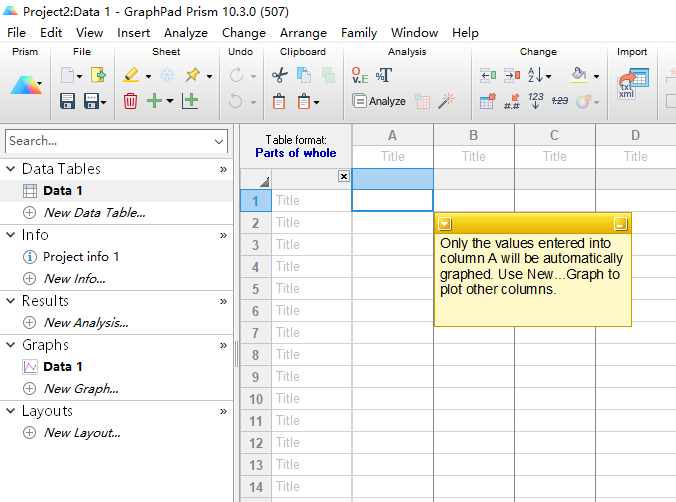The image size is (676, 502).
Task: Click the Graphs double-chevron
Action: coord(223,345)
